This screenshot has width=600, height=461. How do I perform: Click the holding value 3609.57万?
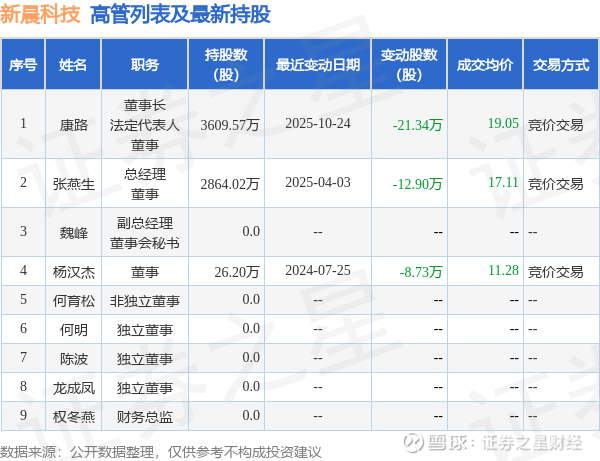(x=230, y=125)
